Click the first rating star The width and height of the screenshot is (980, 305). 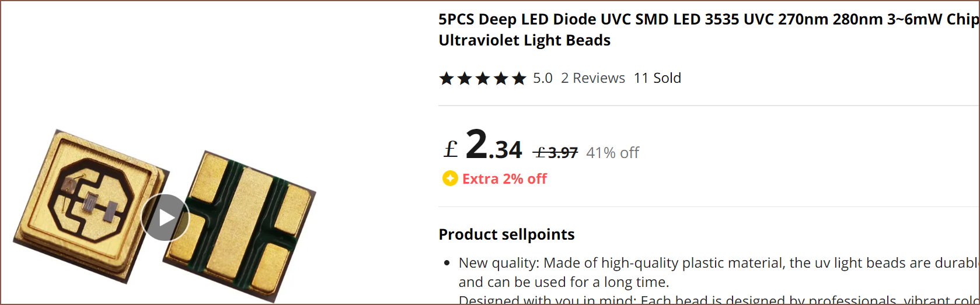tap(447, 78)
